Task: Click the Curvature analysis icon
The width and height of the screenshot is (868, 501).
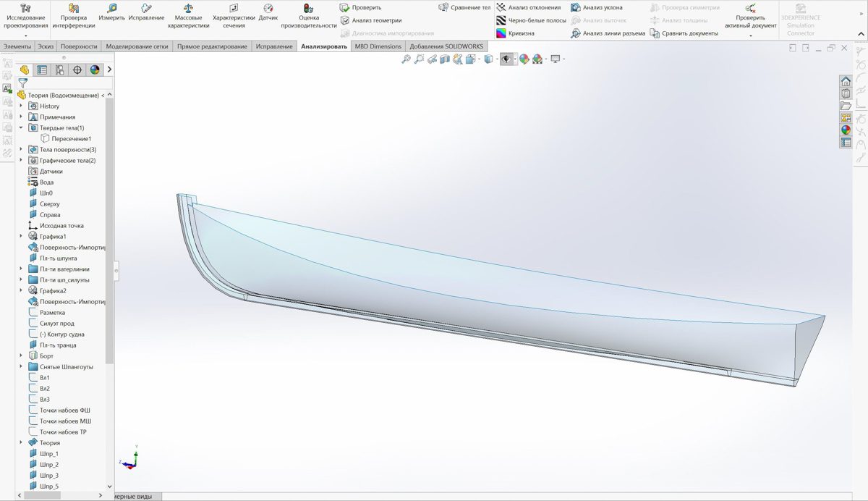Action: [x=502, y=33]
